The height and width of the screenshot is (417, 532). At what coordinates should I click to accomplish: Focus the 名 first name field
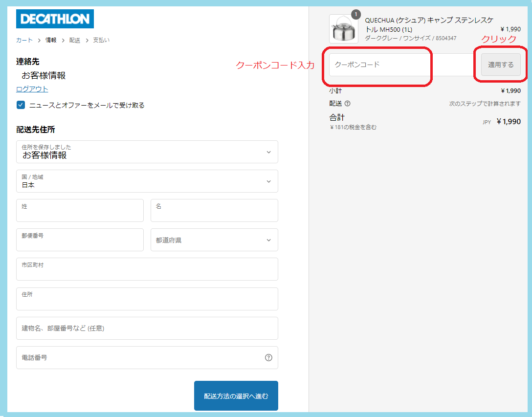pyautogui.click(x=214, y=210)
